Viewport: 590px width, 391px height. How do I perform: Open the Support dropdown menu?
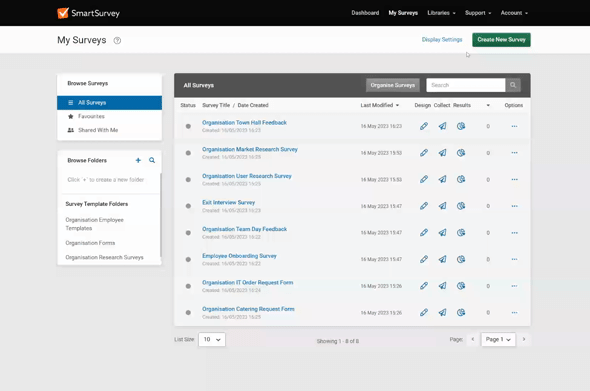coord(478,13)
